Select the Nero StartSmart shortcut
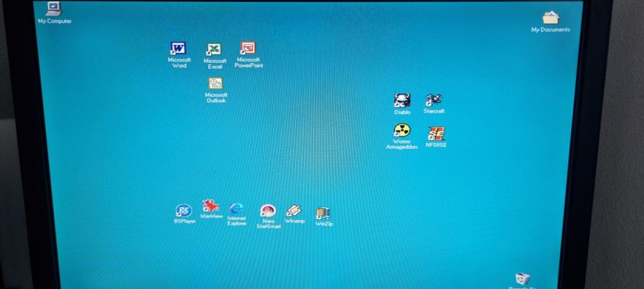The width and height of the screenshot is (644, 289). coord(268,211)
